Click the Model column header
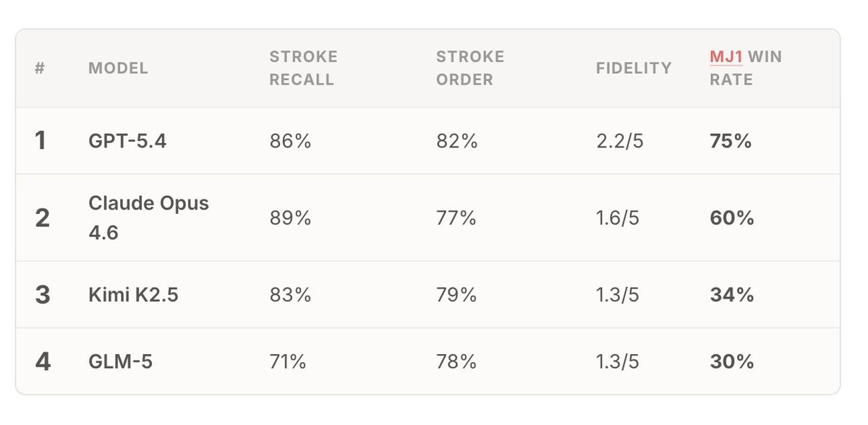The height and width of the screenshot is (425, 868). (118, 68)
